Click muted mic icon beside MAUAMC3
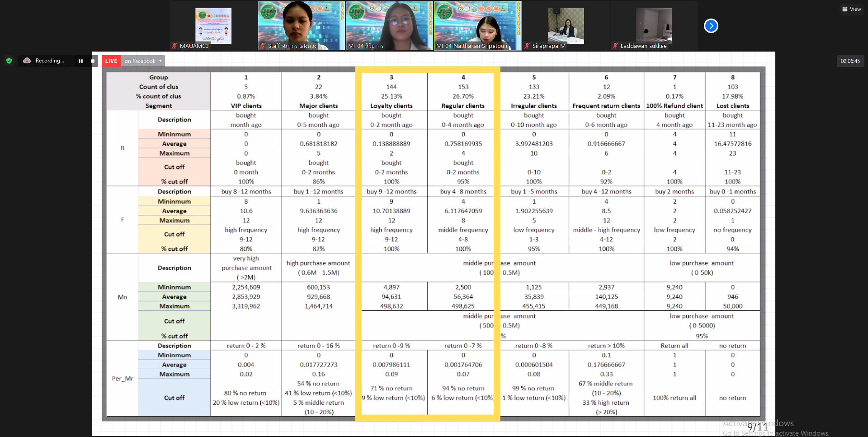868x437 pixels. (x=175, y=46)
